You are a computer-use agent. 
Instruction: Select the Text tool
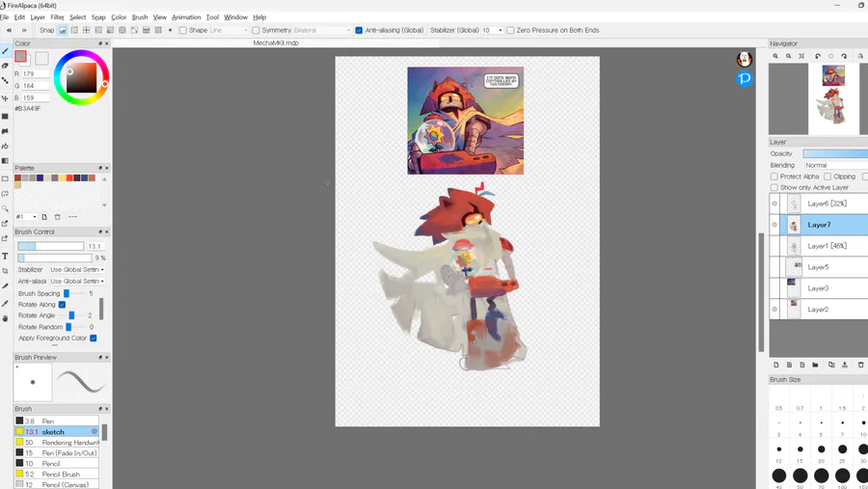coord(5,256)
